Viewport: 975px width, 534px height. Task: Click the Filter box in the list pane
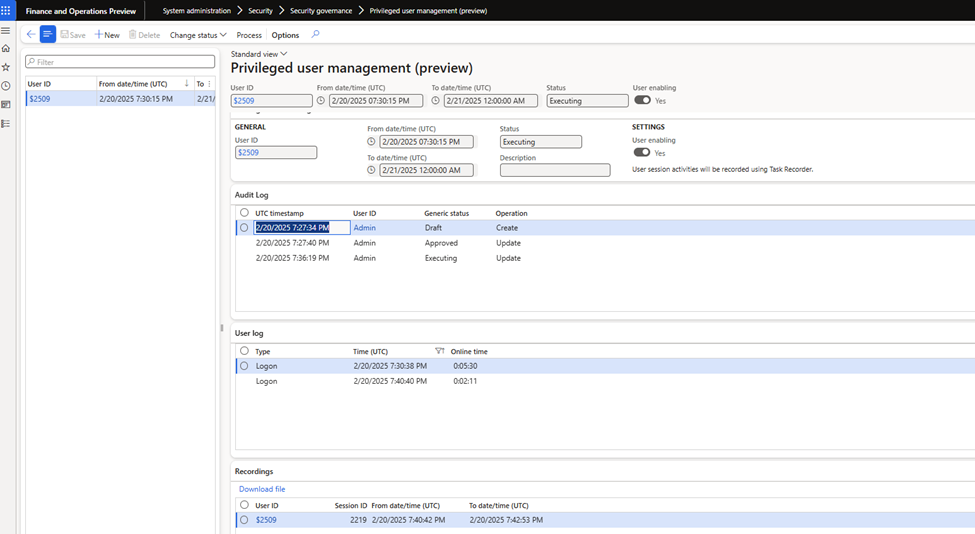point(120,62)
